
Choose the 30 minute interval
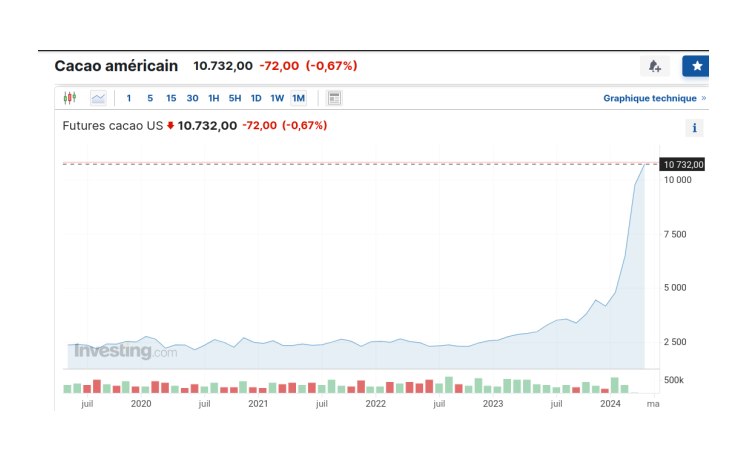[x=192, y=98]
